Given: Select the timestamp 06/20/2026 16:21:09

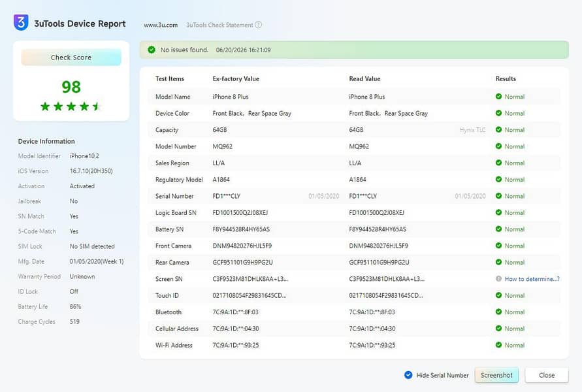Looking at the screenshot, I should click(x=243, y=50).
